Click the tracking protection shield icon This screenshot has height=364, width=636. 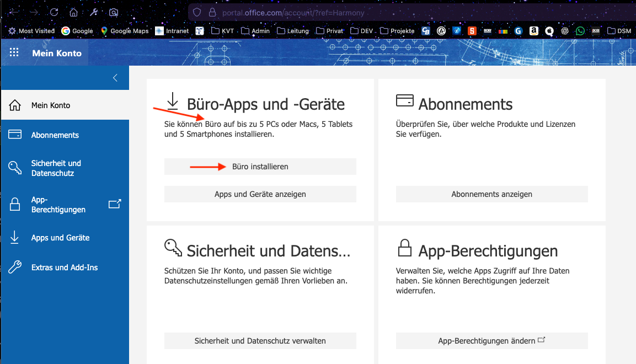197,12
